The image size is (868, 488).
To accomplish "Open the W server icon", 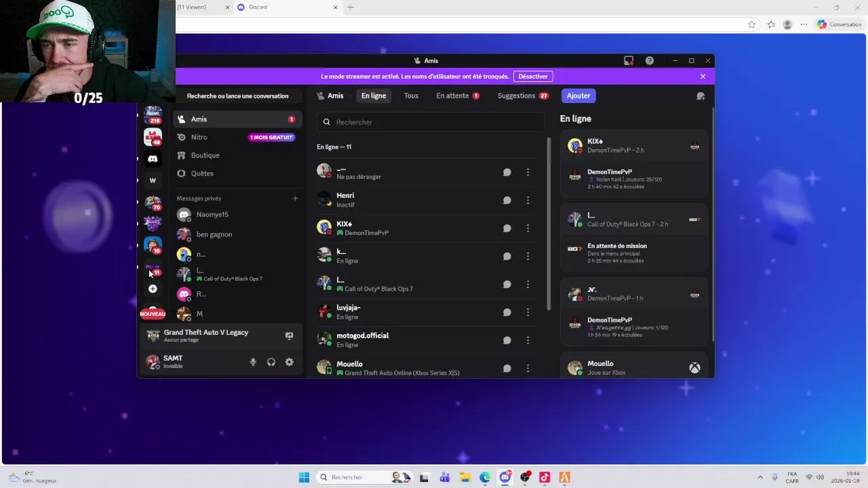I will click(x=153, y=180).
